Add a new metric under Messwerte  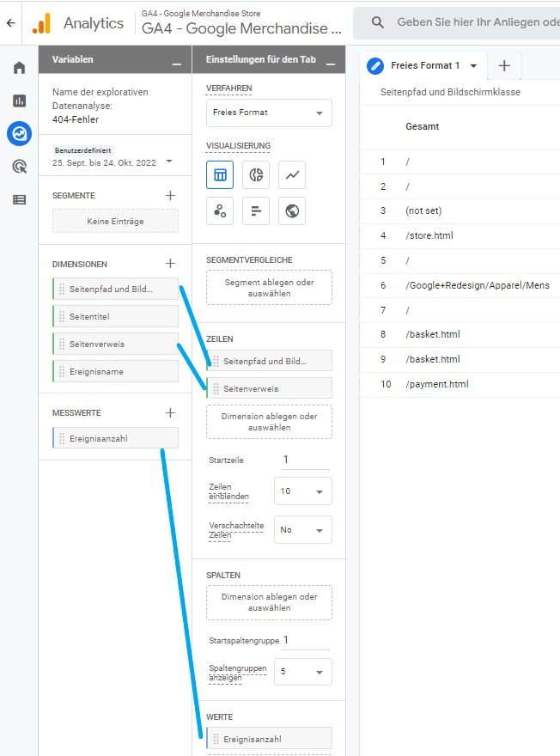click(x=170, y=412)
